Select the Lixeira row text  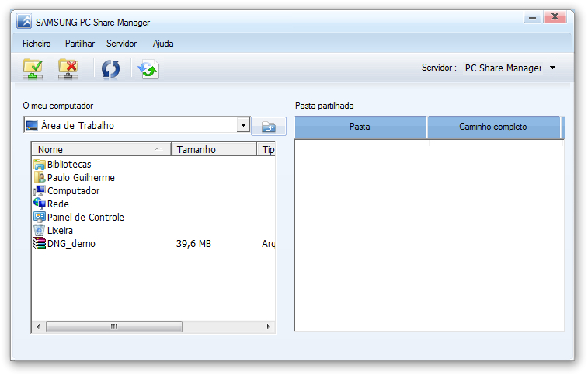(x=60, y=230)
